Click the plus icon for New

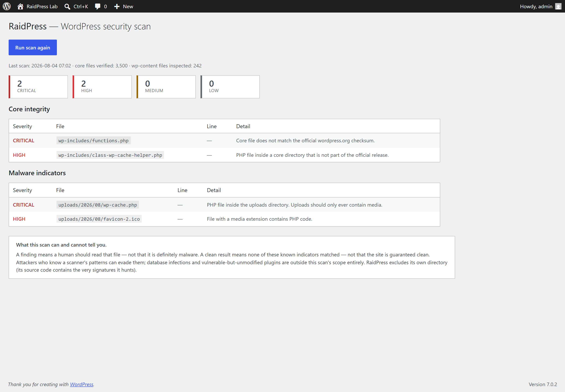117,6
